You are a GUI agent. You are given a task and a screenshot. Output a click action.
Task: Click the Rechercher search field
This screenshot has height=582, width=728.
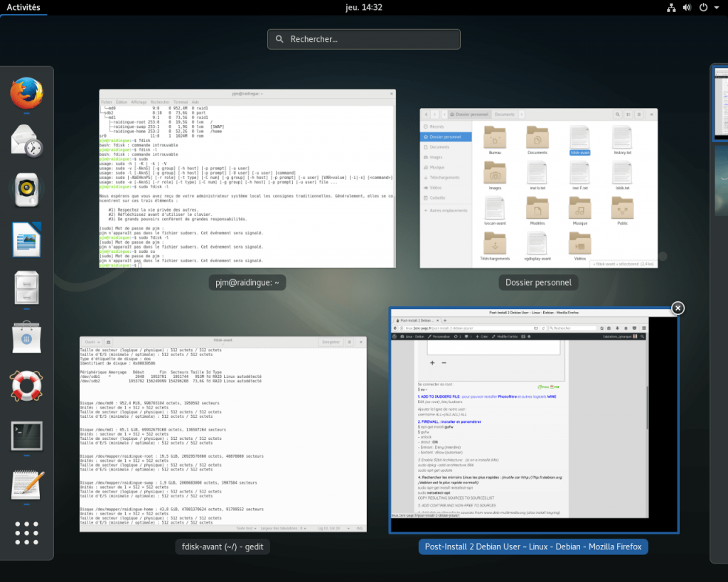[x=364, y=39]
